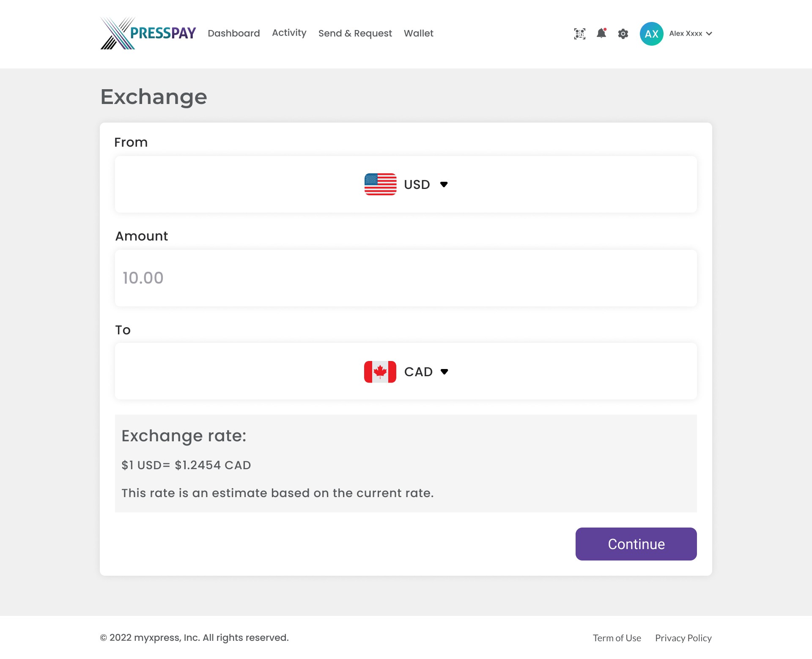Select the USD currency label

click(x=417, y=184)
